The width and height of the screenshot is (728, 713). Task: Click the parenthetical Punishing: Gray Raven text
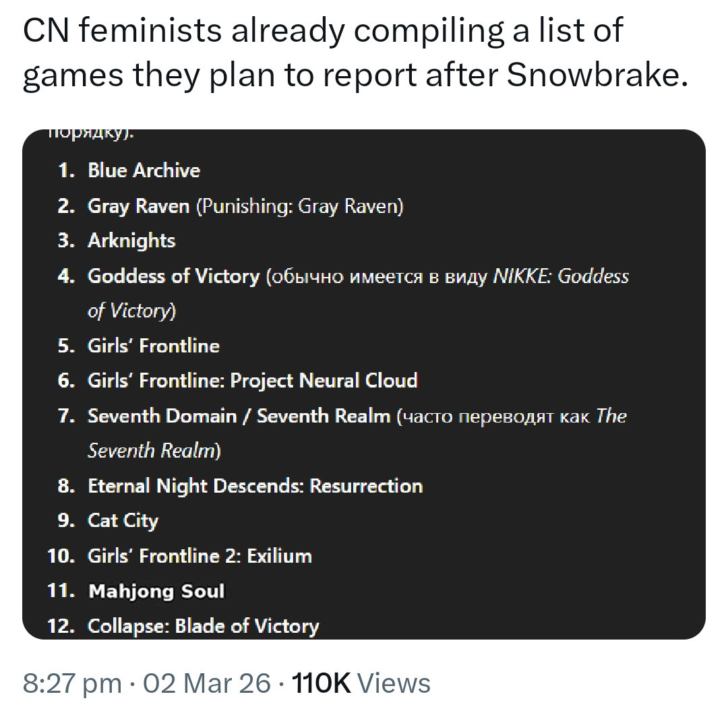point(299,206)
